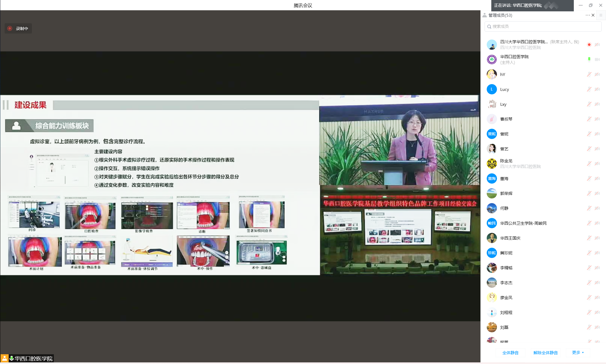The image size is (606, 364).
Task: Click avatar of 陈金龙
Action: 492,164
